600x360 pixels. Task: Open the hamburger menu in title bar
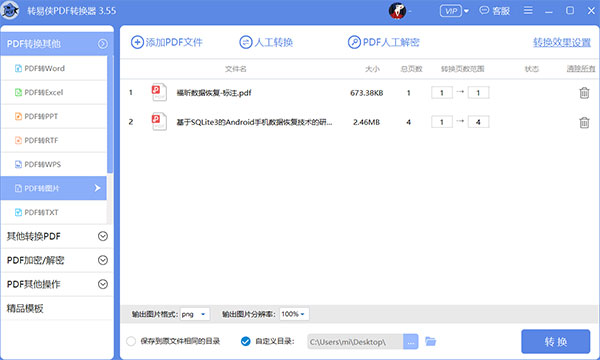tap(528, 10)
